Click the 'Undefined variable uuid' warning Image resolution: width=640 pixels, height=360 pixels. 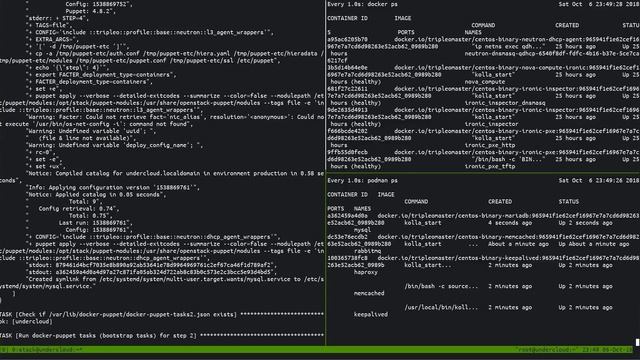tap(91, 131)
